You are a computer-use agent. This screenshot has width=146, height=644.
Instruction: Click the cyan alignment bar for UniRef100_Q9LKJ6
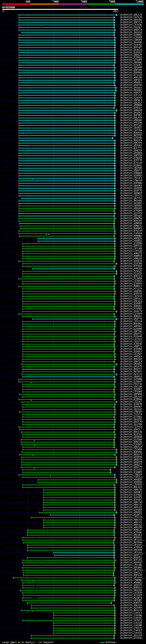(68, 15)
